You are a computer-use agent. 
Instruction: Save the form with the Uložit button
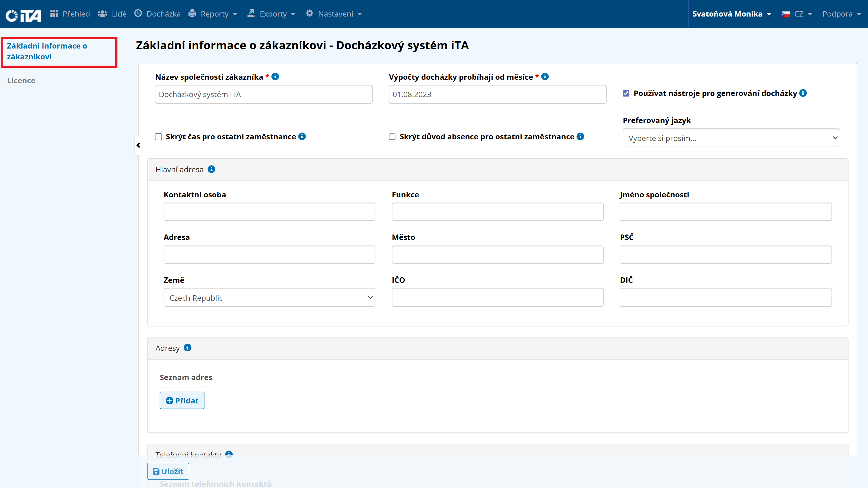pyautogui.click(x=168, y=471)
